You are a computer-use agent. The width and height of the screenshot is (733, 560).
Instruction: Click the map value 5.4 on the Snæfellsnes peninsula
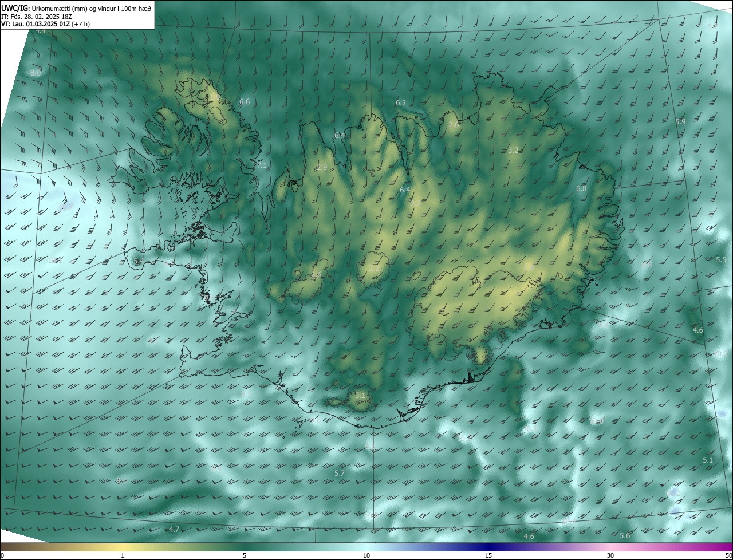click(138, 261)
